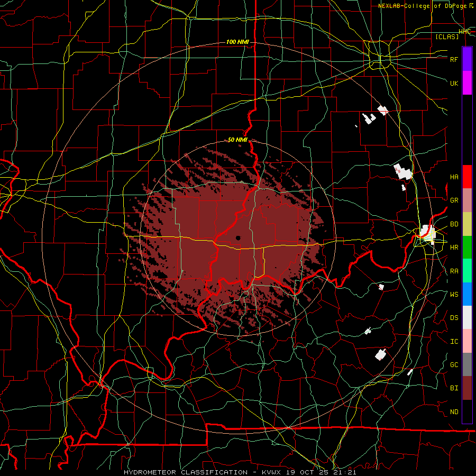This screenshot has height=476, width=476.
Task: Click the IC legend label
Action: point(454,342)
